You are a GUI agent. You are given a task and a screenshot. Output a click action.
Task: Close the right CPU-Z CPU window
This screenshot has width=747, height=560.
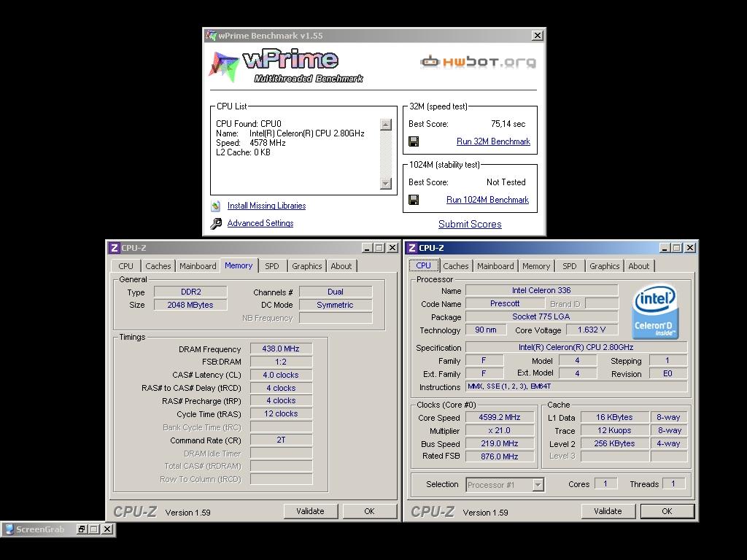pyautogui.click(x=690, y=248)
